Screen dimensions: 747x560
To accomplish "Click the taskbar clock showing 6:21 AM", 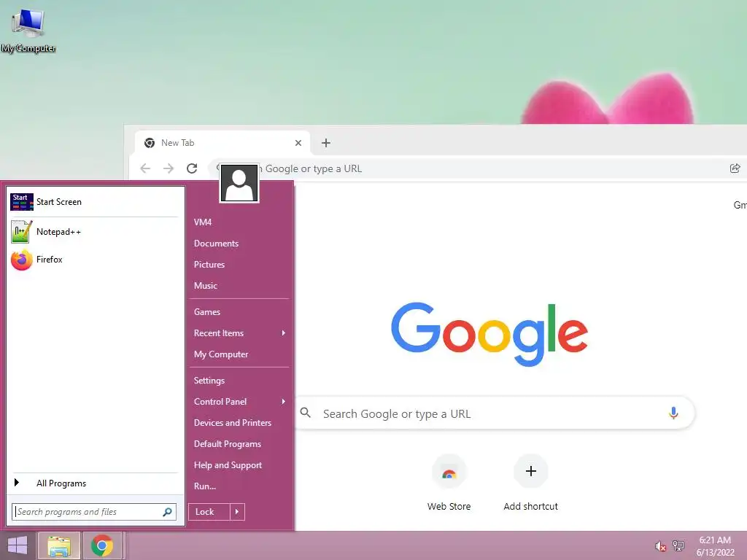I will pos(715,546).
